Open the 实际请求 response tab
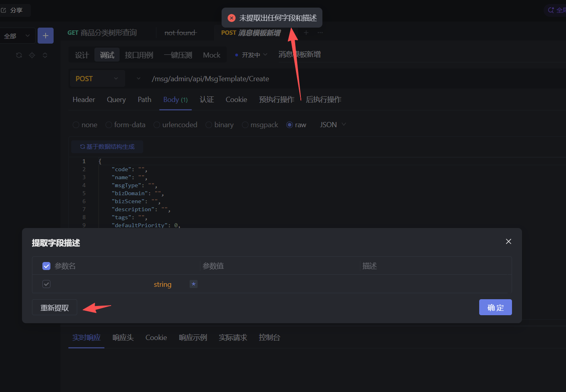This screenshot has width=566, height=392. 233,338
